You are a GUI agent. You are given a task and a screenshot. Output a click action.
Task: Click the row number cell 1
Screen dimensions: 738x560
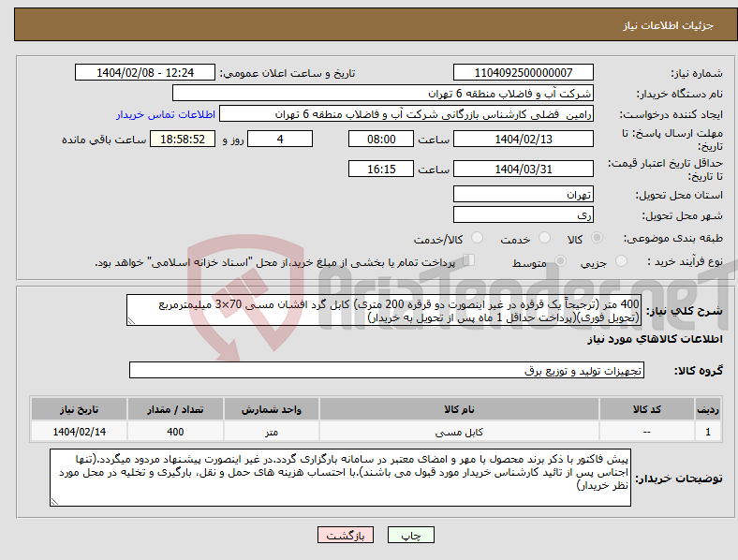pyautogui.click(x=708, y=432)
